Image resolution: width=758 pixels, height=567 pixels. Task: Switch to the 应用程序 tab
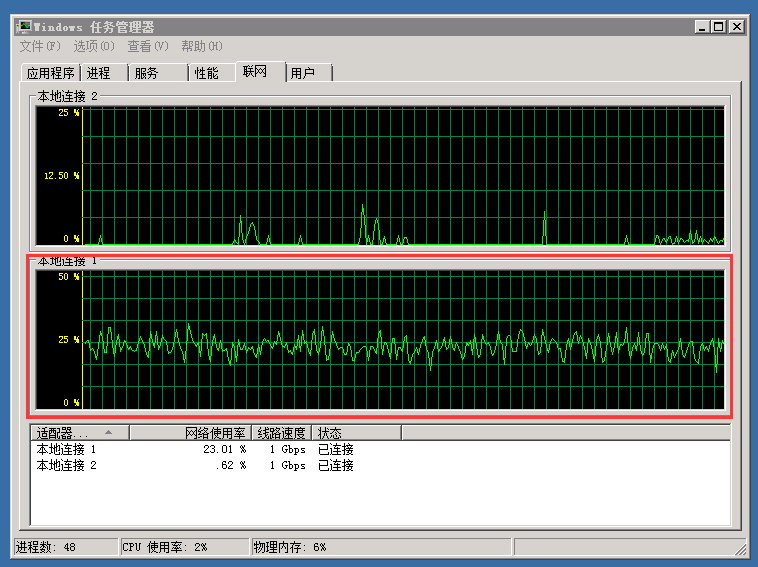point(50,73)
